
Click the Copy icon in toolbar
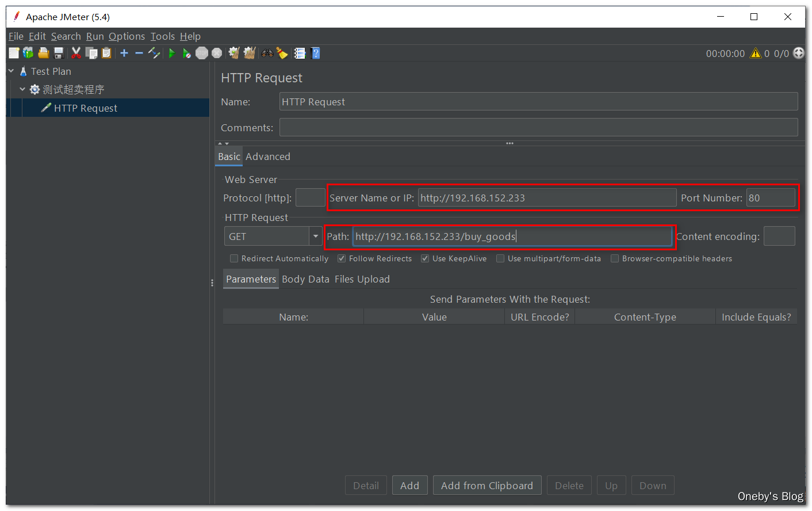coord(91,53)
